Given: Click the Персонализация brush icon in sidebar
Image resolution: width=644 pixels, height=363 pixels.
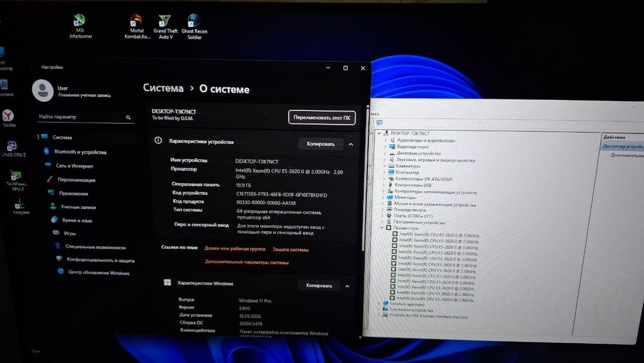Looking at the screenshot, I should [50, 179].
